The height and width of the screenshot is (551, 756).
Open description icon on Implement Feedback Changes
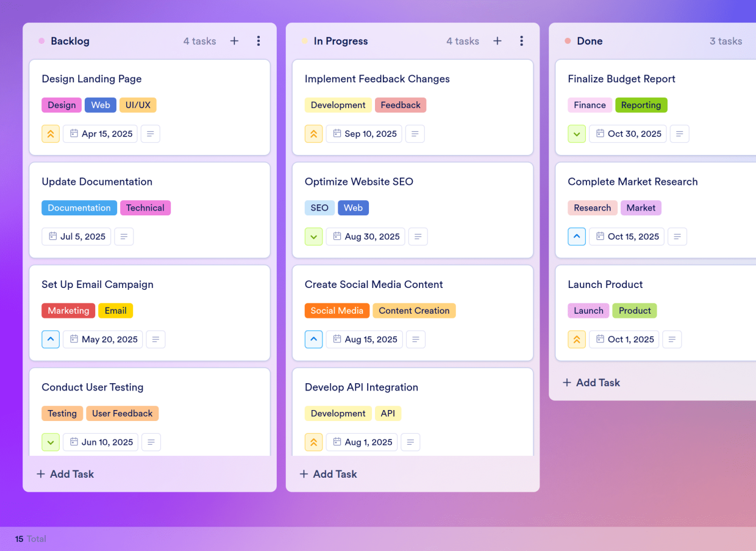(415, 134)
